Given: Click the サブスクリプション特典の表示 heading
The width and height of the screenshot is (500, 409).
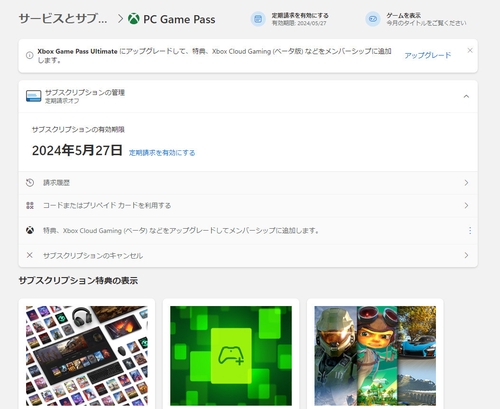Looking at the screenshot, I should coord(78,281).
